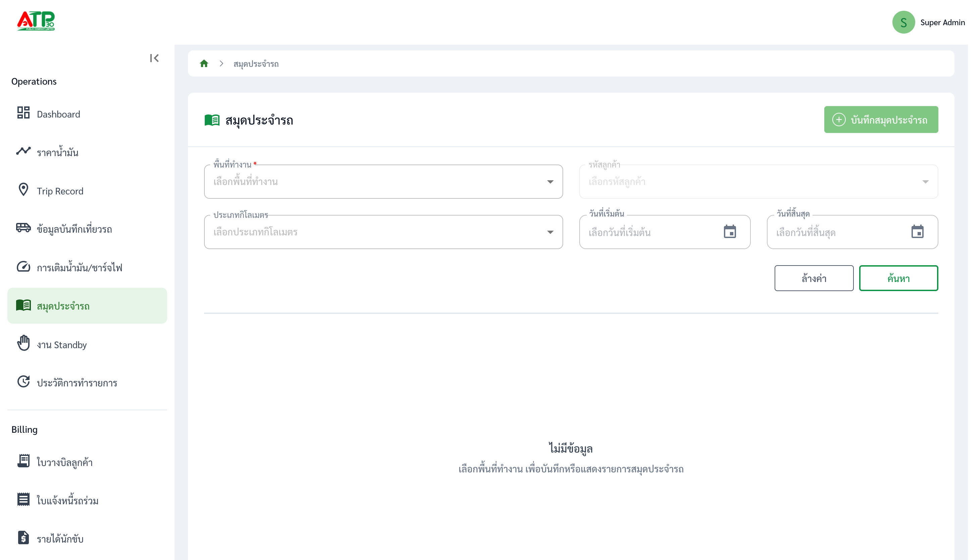This screenshot has height=560, width=980.
Task: Open Trip Record from the sidebar
Action: [87, 191]
